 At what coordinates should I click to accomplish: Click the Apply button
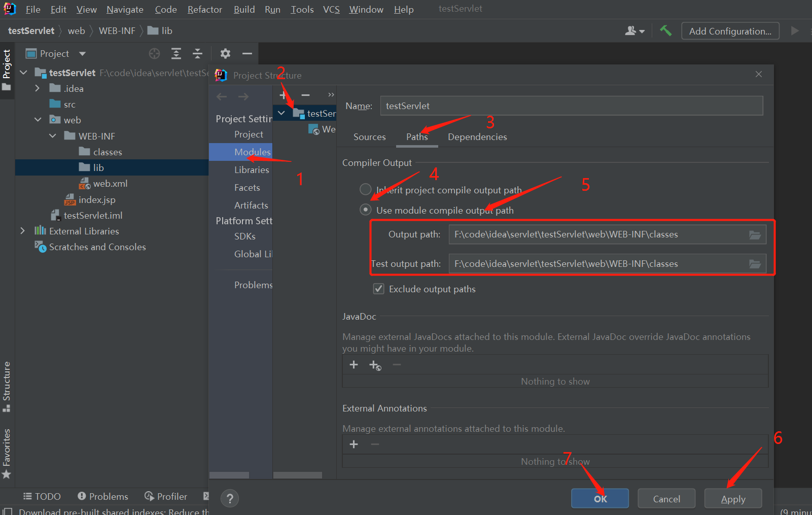733,498
